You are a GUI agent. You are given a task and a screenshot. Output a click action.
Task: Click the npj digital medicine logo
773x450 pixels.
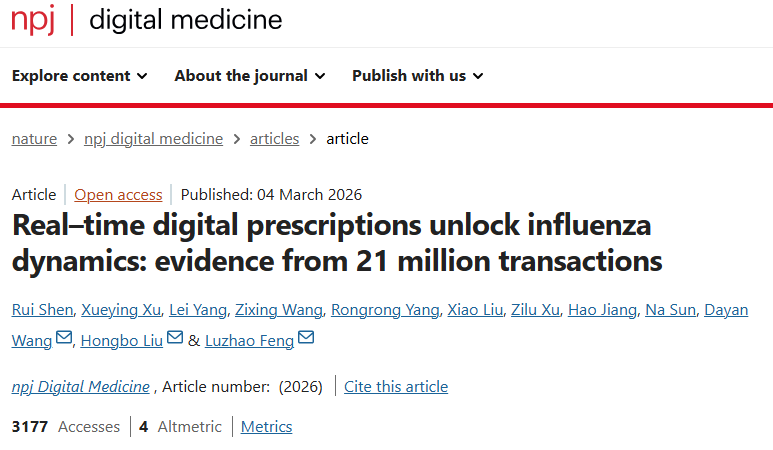(147, 20)
